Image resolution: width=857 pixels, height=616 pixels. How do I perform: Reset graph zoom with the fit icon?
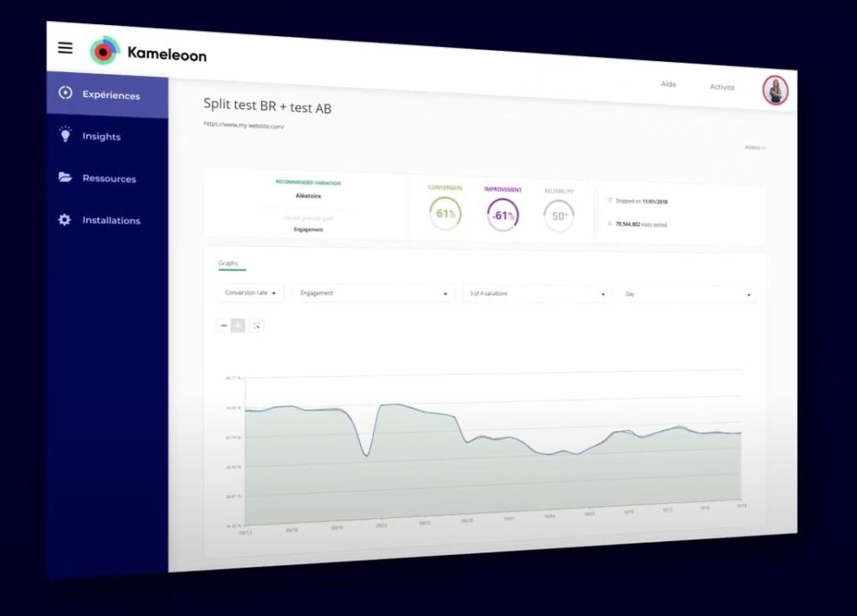256,326
